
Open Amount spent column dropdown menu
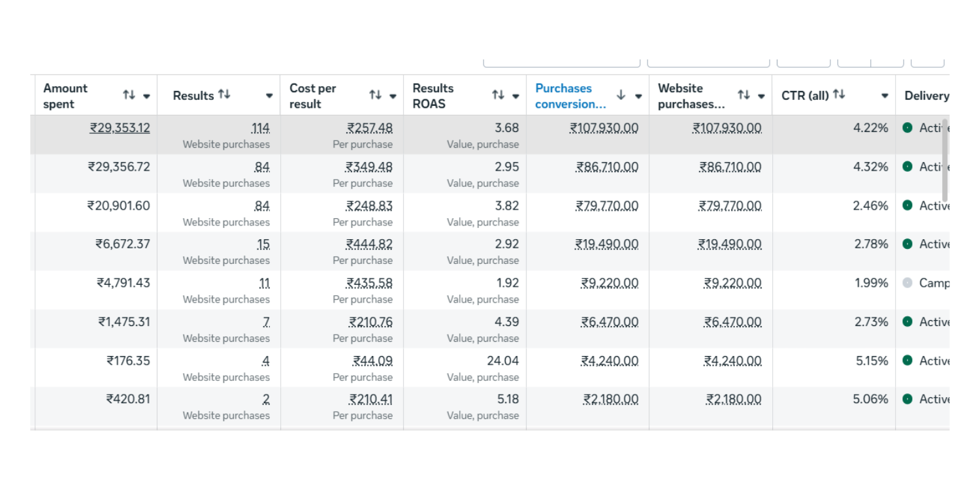[146, 96]
